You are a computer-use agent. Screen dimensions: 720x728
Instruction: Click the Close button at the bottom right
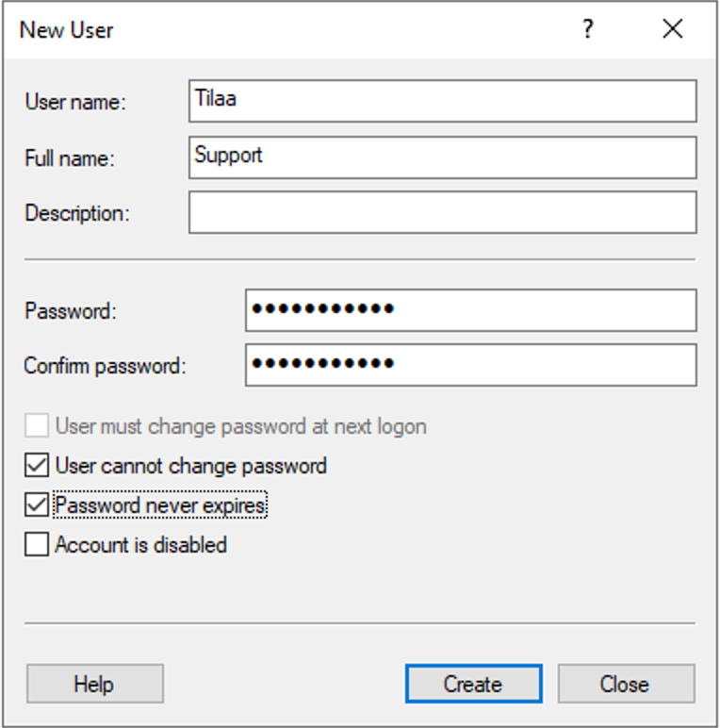[627, 684]
